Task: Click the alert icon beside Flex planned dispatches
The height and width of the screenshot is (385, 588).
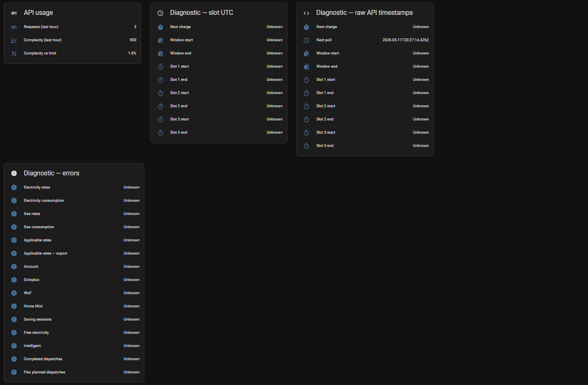Action: pos(14,372)
